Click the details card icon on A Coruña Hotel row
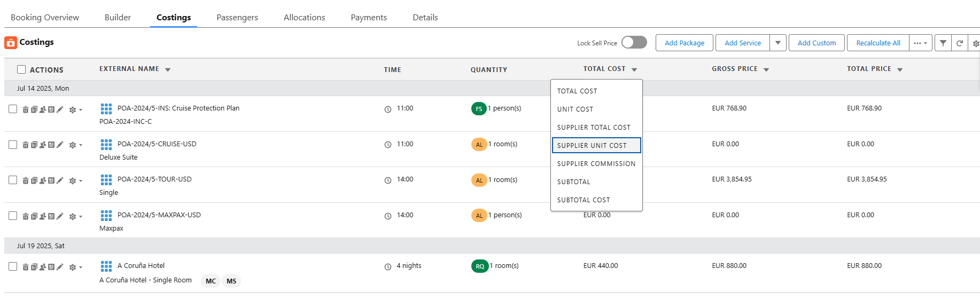This screenshot has width=980, height=300. tap(51, 267)
